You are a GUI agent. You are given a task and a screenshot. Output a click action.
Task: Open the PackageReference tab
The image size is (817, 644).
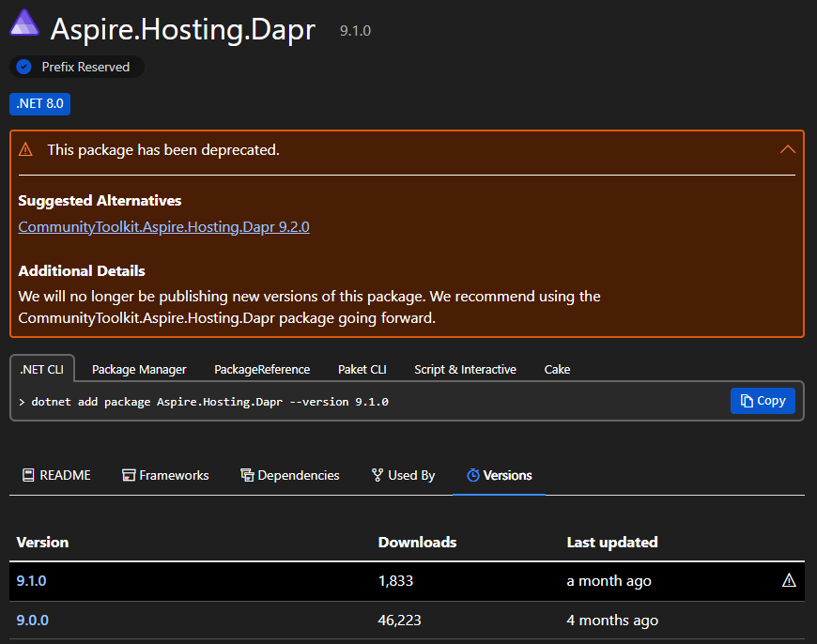click(x=262, y=370)
